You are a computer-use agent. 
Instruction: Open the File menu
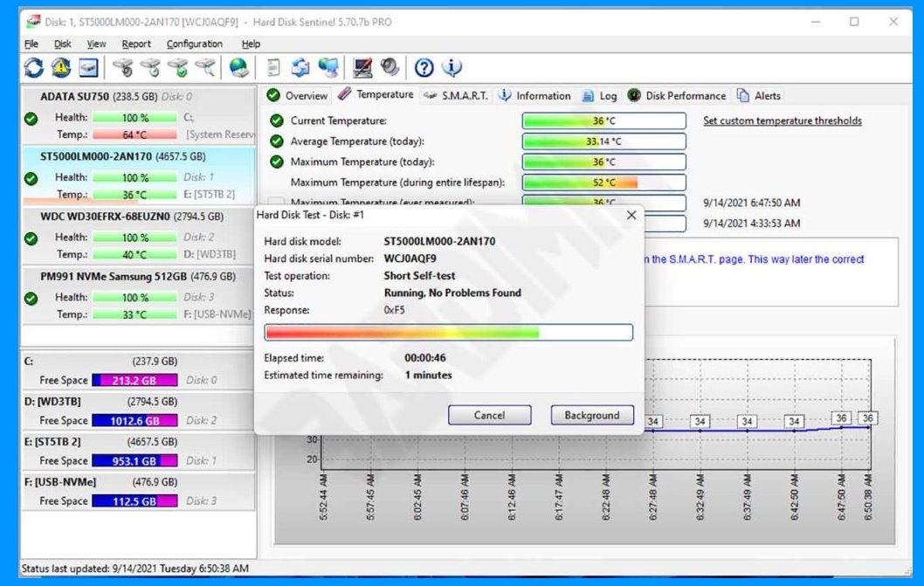point(31,44)
